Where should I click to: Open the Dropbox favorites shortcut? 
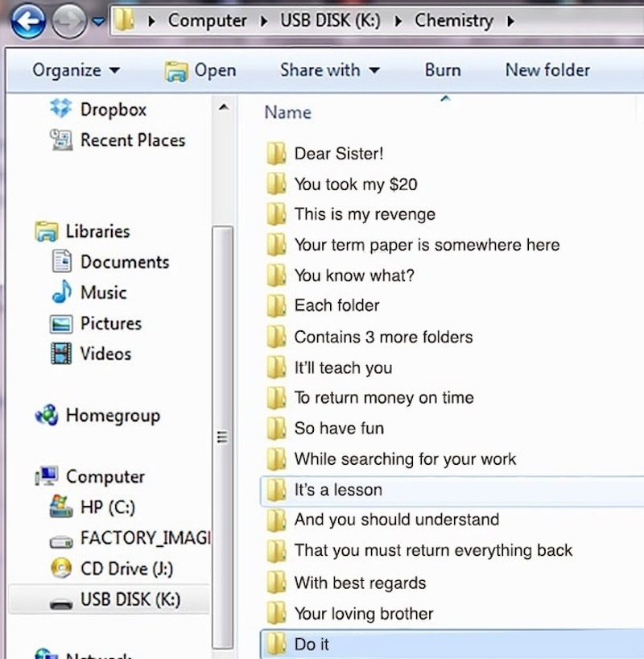pos(113,110)
